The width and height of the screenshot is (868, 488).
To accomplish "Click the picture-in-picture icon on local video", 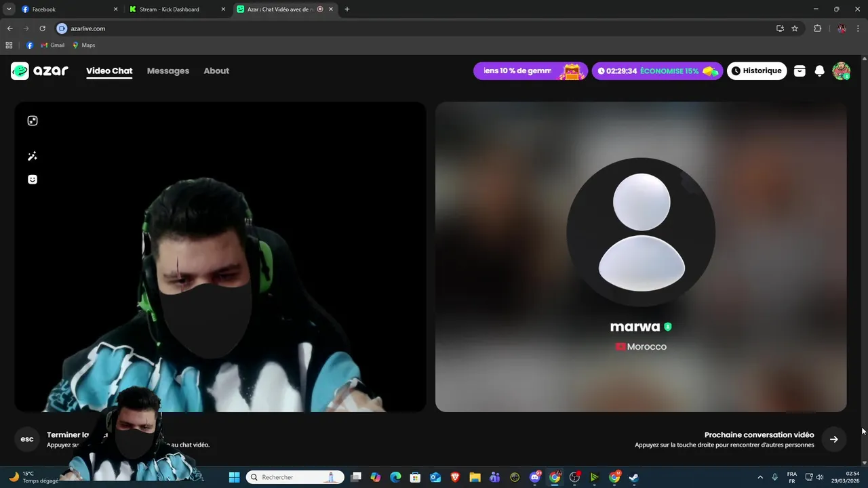I will pyautogui.click(x=32, y=121).
